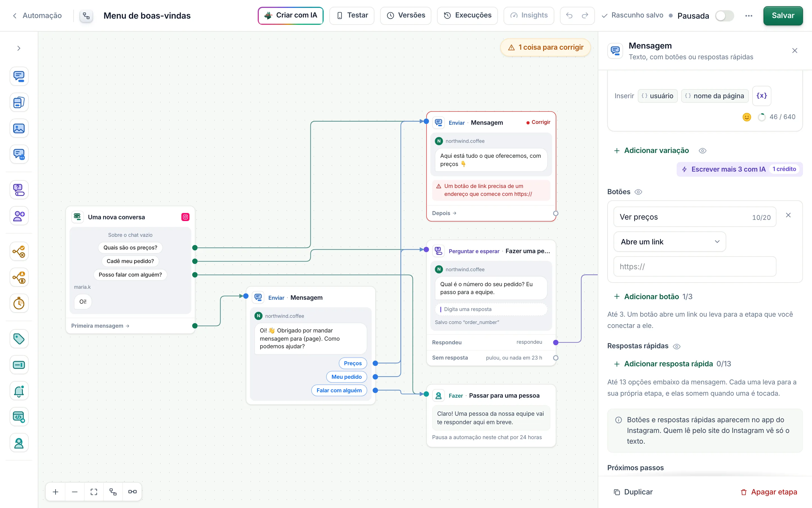Click Escrever mais 3 com IA

point(739,169)
